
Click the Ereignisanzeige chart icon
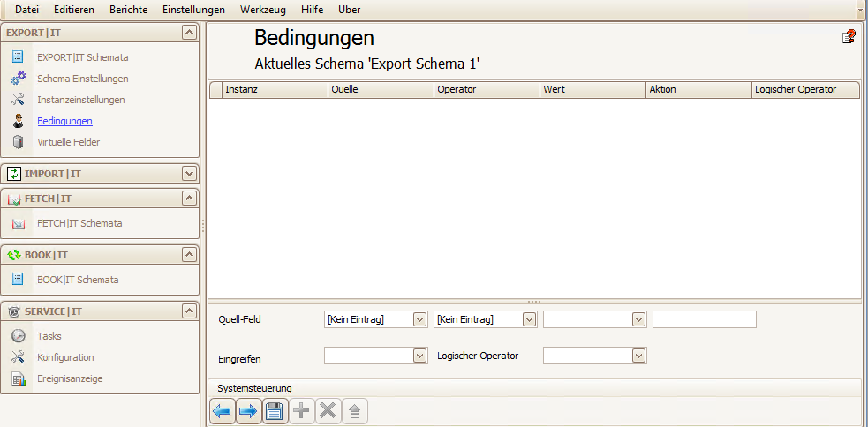coord(19,378)
